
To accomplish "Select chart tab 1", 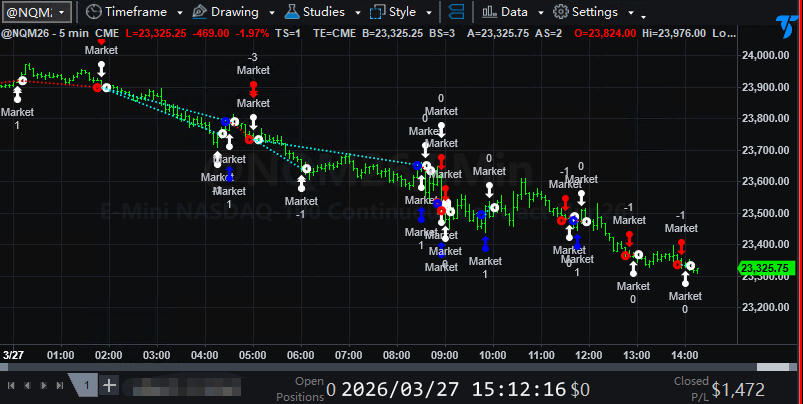I will (86, 385).
